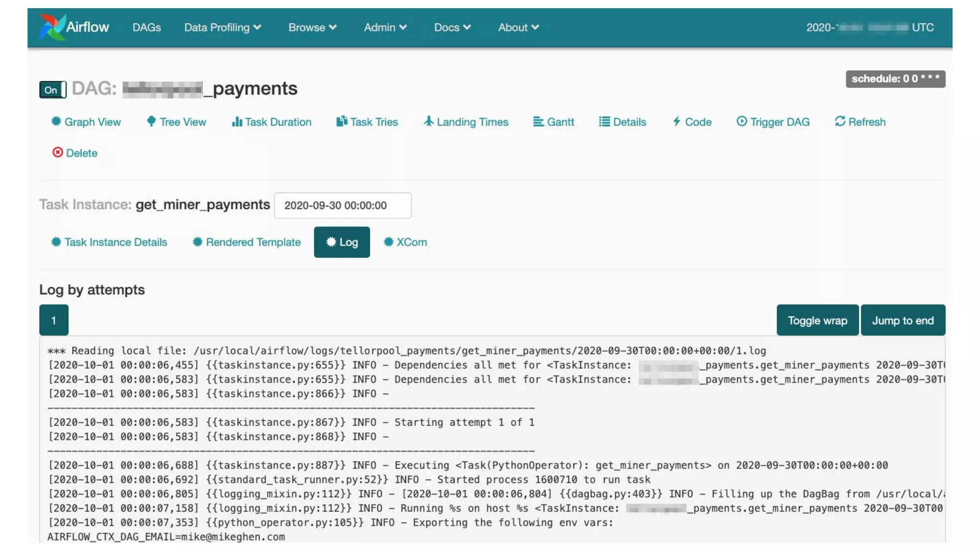Open the Tree View icon
Image resolution: width=980 pixels, height=551 pixels.
click(x=151, y=121)
